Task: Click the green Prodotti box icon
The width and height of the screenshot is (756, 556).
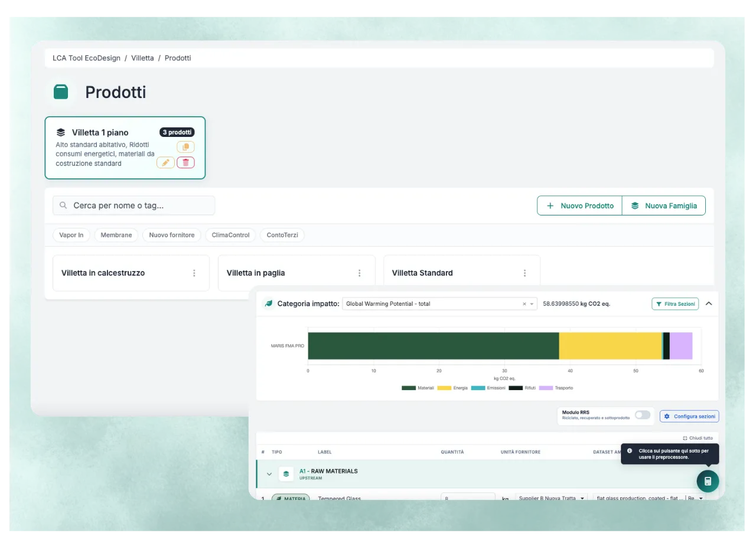Action: [x=61, y=92]
